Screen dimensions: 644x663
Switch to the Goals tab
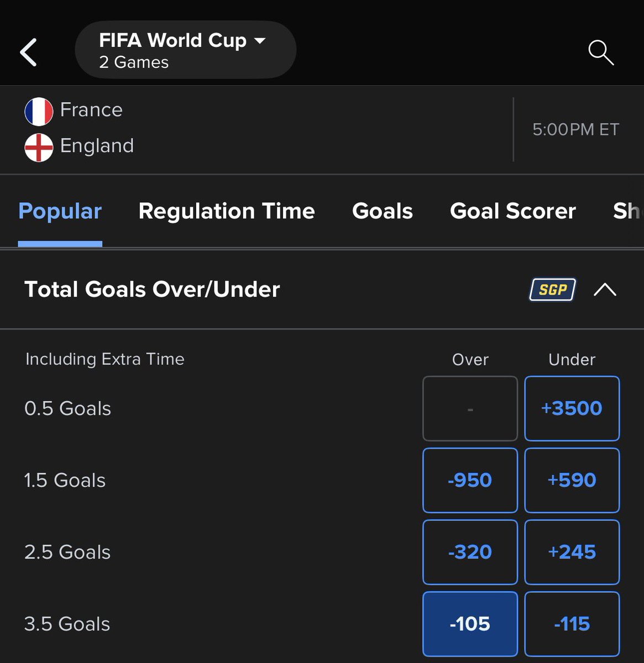(383, 211)
